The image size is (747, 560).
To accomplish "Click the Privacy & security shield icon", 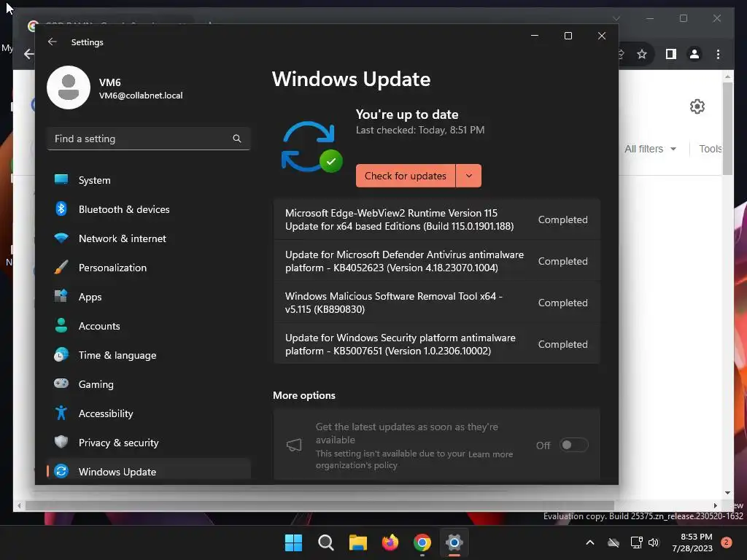I will 61,442.
